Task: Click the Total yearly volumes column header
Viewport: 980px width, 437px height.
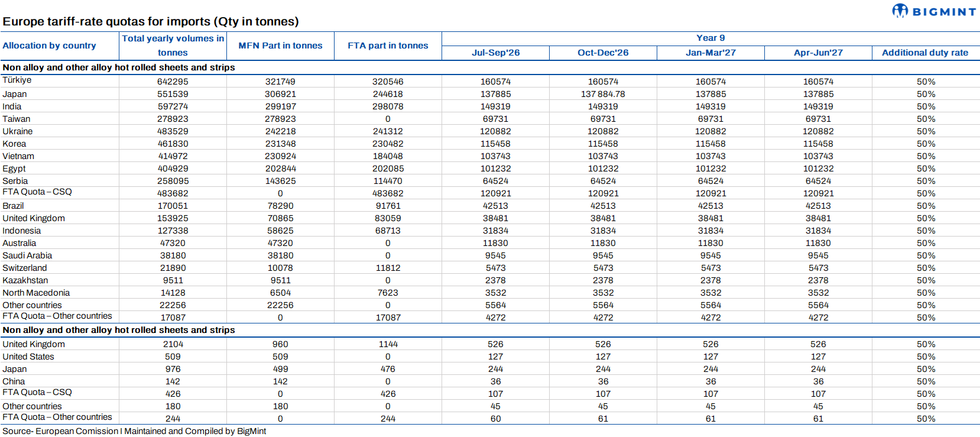Action: [173, 46]
